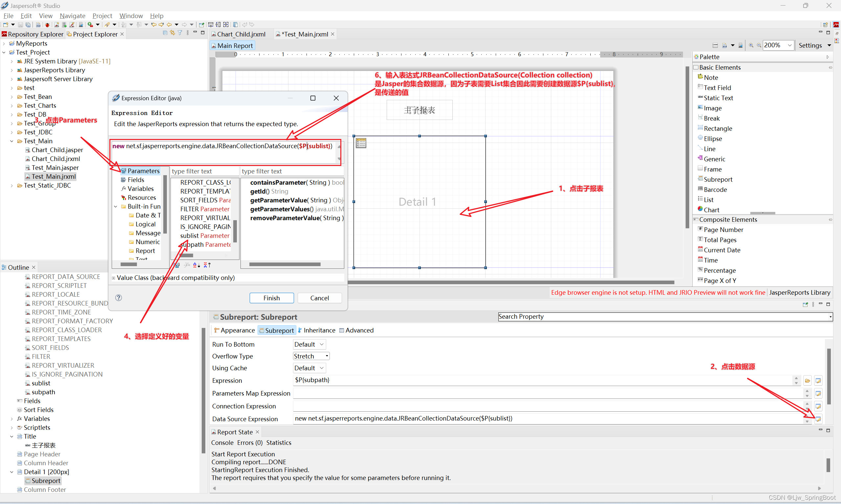Screen dimensions: 841x504
Task: Click the red bug debug icon
Action: pos(47,24)
